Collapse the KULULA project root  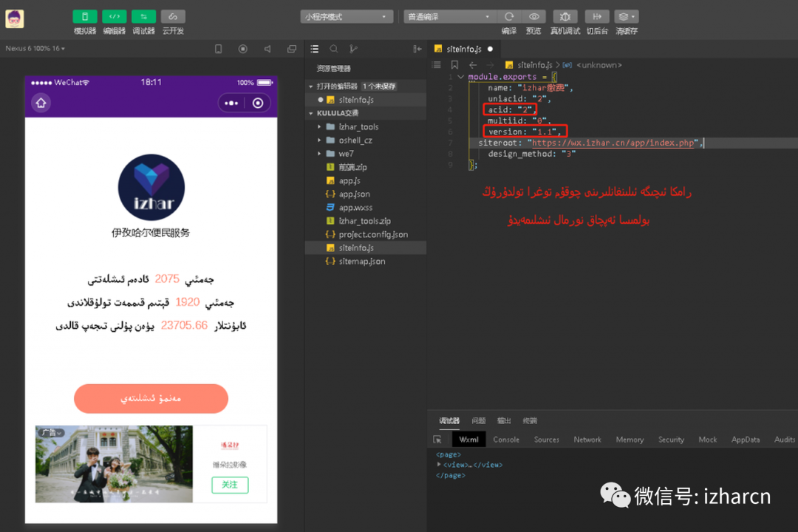point(311,113)
